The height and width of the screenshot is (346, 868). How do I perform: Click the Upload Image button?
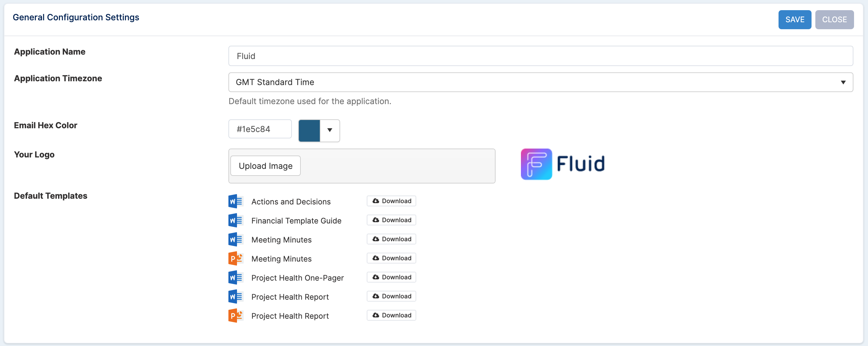pos(265,166)
